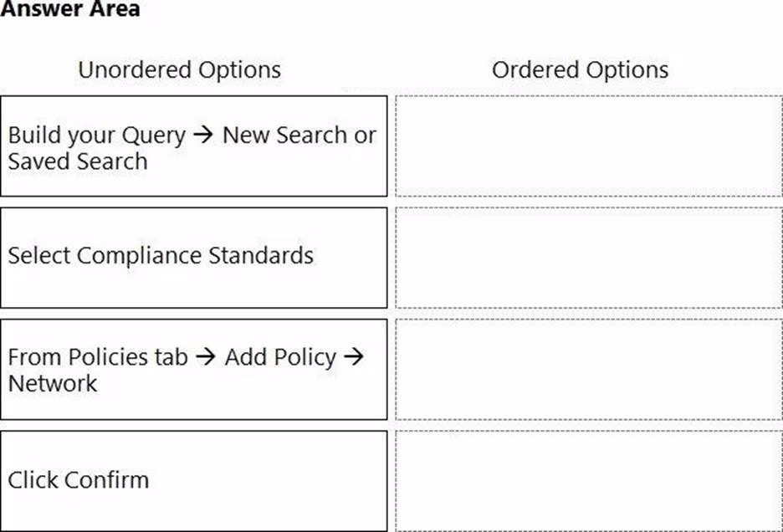The height and width of the screenshot is (532, 783).
Task: Click the word 'Network'
Action: pos(53,383)
